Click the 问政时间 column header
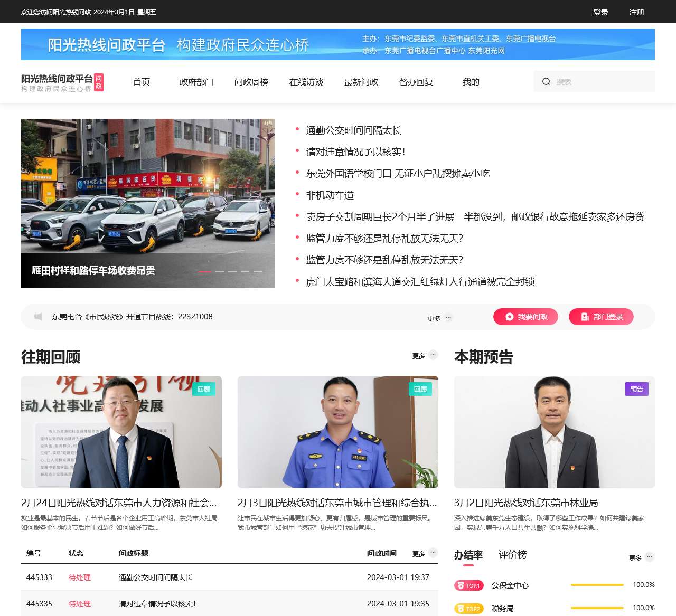Image resolution: width=676 pixels, height=616 pixels. [x=382, y=553]
